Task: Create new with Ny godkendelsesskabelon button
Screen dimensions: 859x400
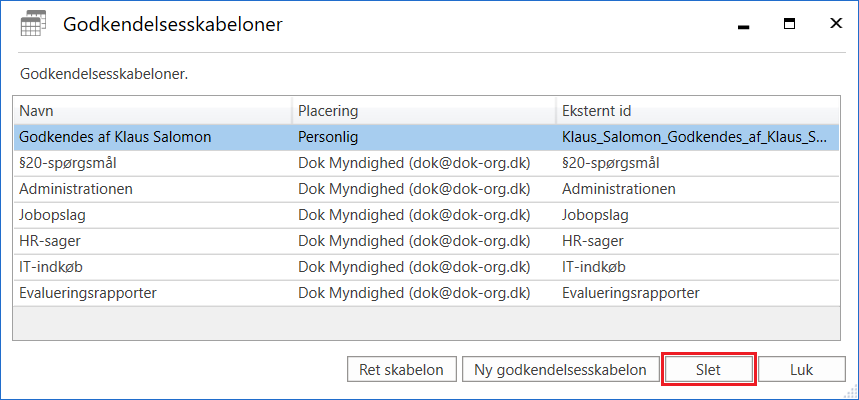Action: click(x=560, y=369)
